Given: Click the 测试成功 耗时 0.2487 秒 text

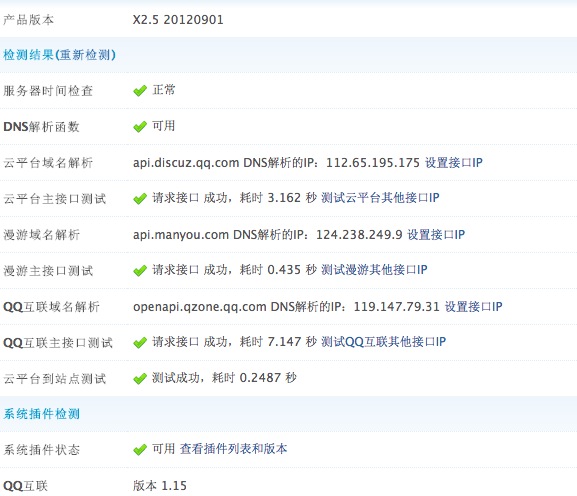Looking at the screenshot, I should pyautogui.click(x=224, y=378).
